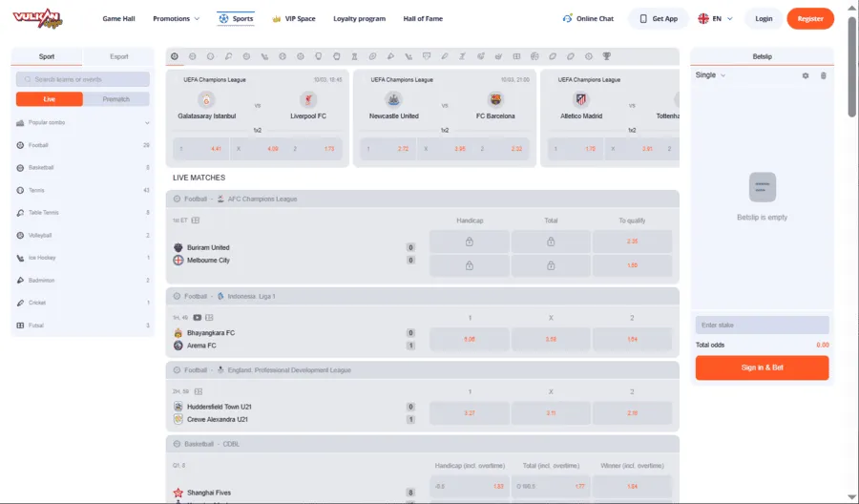859x504 pixels.
Task: Select the basketball icon in the top sports strip
Action: point(192,56)
